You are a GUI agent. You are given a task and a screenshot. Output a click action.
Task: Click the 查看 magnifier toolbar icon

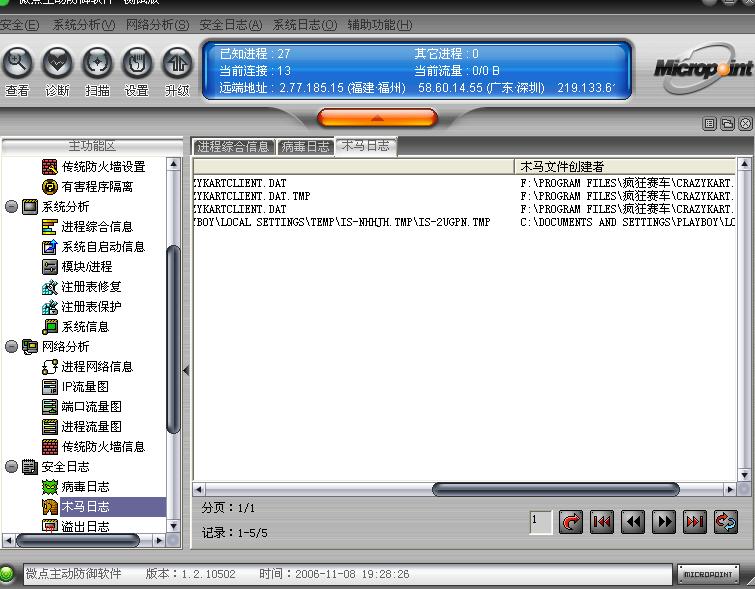point(17,63)
